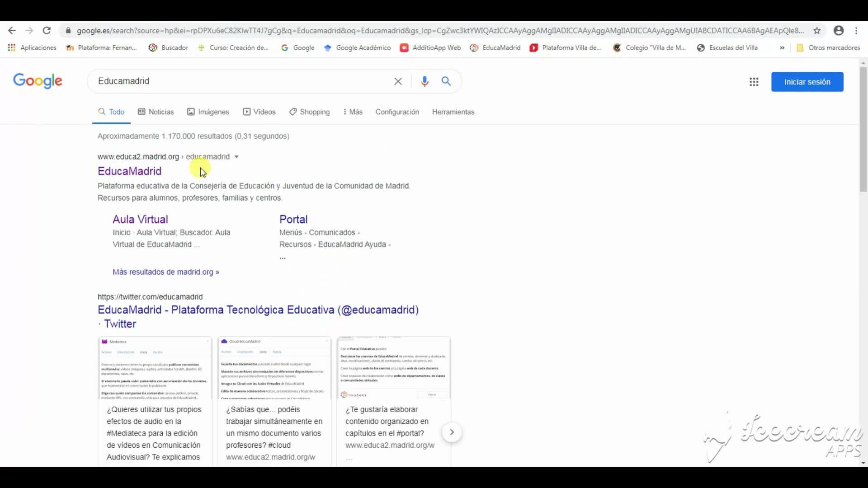The height and width of the screenshot is (488, 868).
Task: Show the next tweet with the carousel arrow
Action: pyautogui.click(x=451, y=432)
